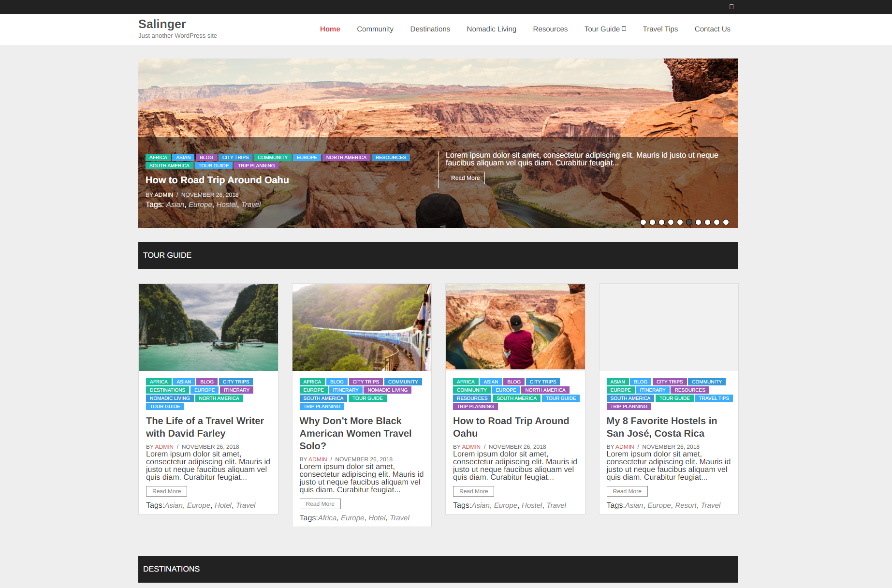Screen dimensions: 892x588
Task: Select the last slider pagination dot
Action: (726, 222)
